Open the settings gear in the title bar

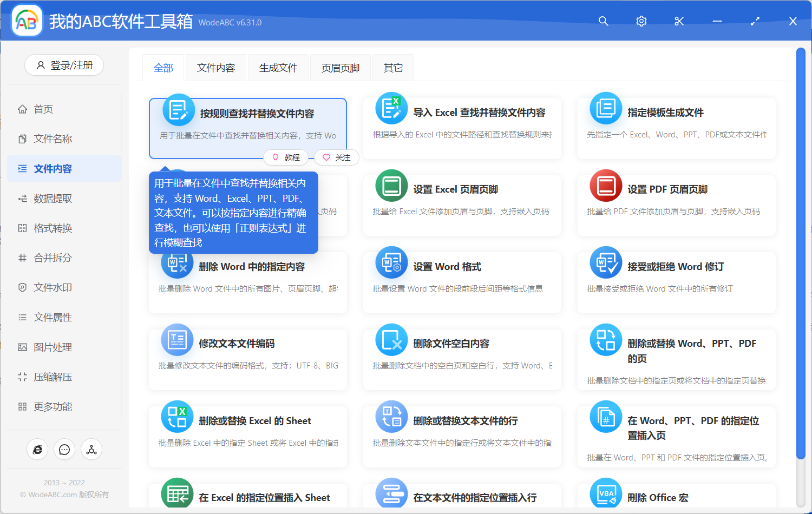[x=641, y=21]
